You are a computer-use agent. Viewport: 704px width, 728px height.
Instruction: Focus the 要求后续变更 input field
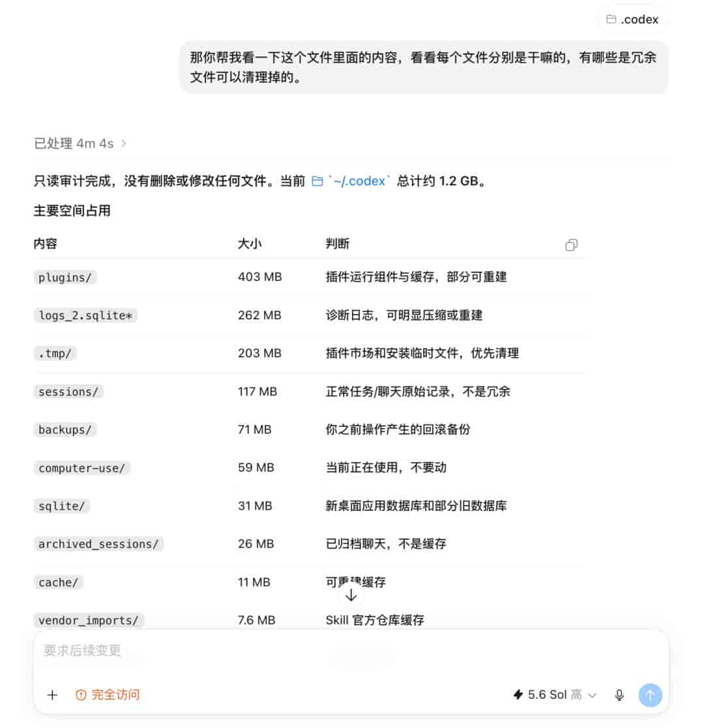351,650
